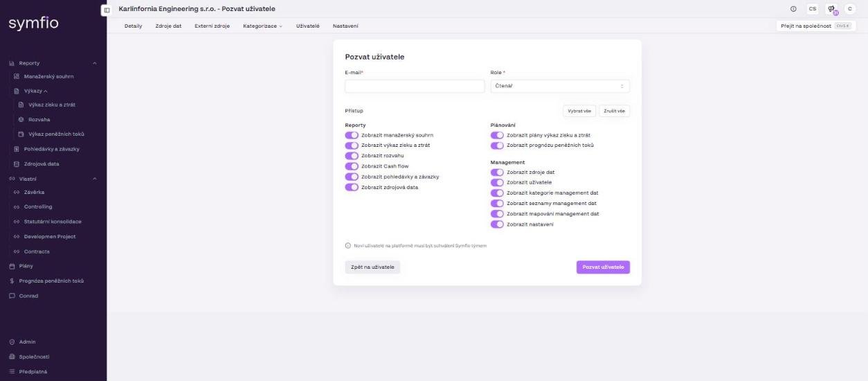
Task: Click the Zdrojová data database icon
Action: tap(17, 163)
